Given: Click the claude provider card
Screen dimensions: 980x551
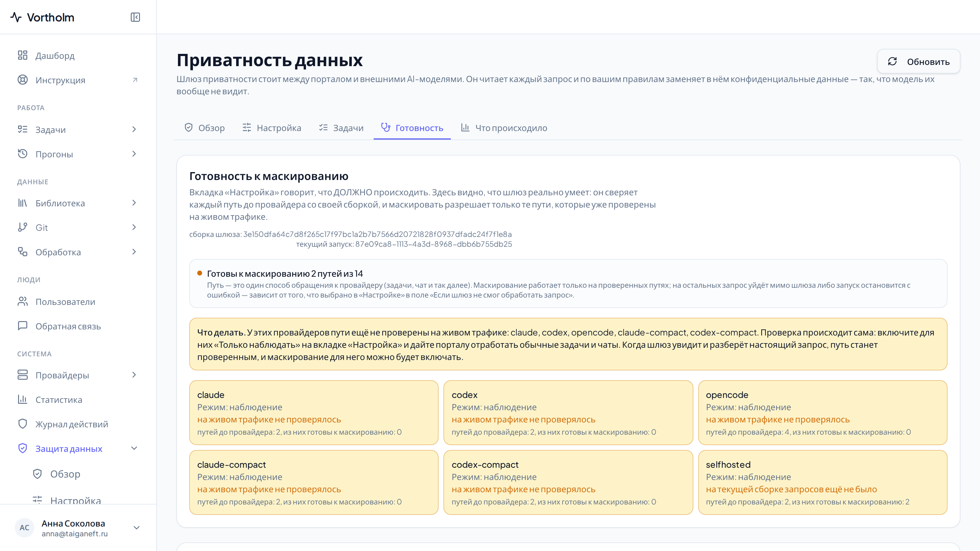Looking at the screenshot, I should click(x=314, y=413).
